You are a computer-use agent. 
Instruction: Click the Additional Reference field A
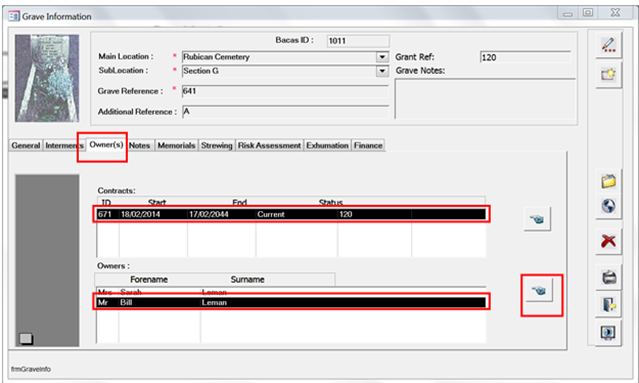(285, 112)
